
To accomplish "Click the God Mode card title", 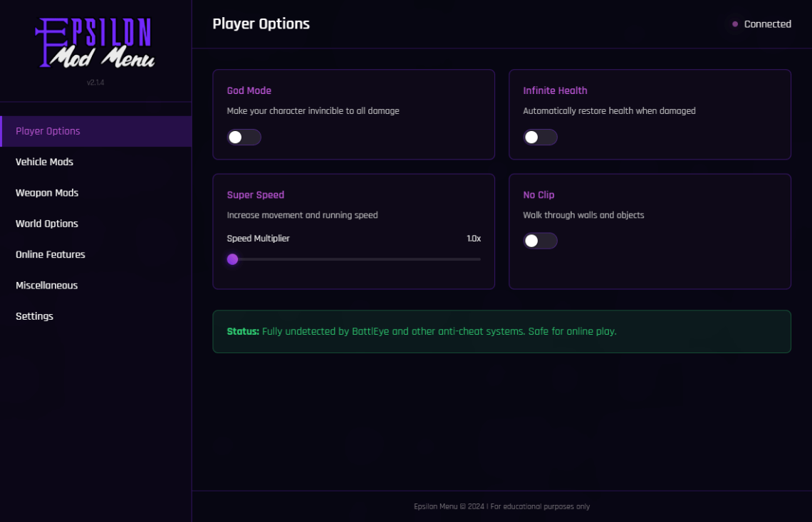I will 249,90.
